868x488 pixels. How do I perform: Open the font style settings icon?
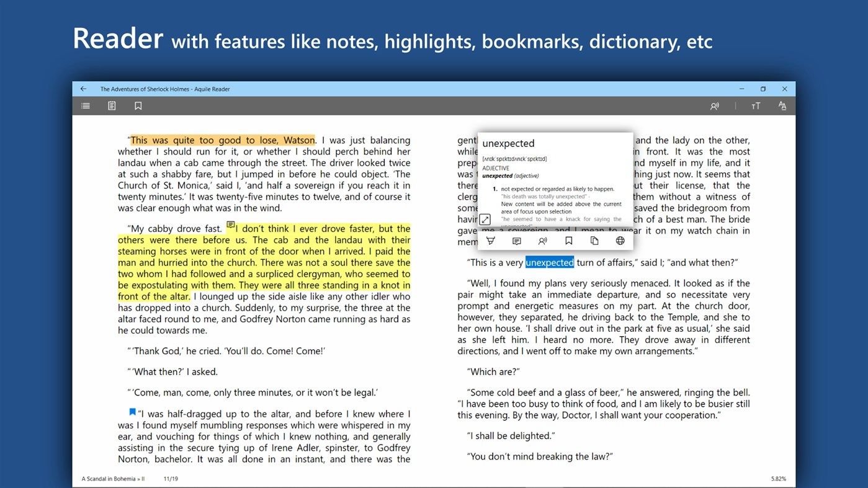coord(782,106)
